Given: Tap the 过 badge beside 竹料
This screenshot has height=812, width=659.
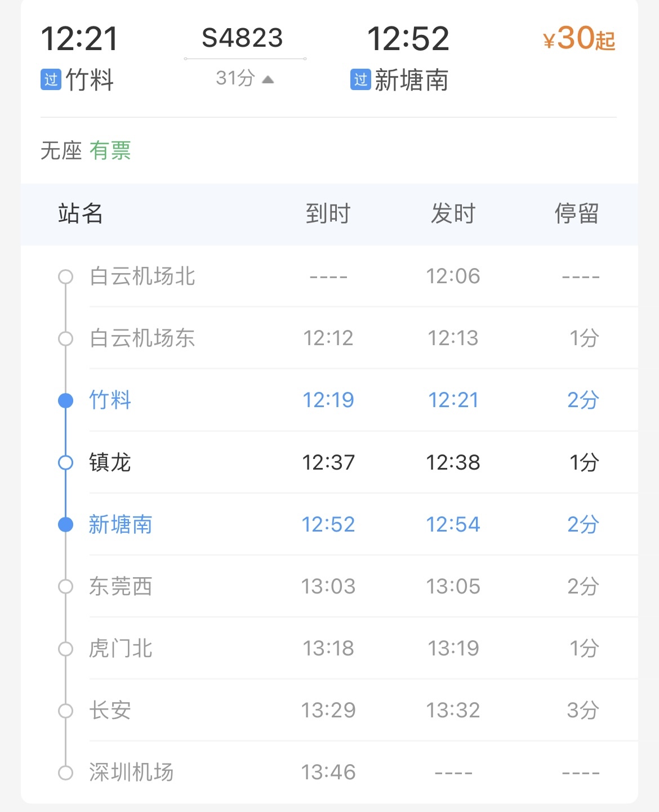Looking at the screenshot, I should [x=51, y=79].
